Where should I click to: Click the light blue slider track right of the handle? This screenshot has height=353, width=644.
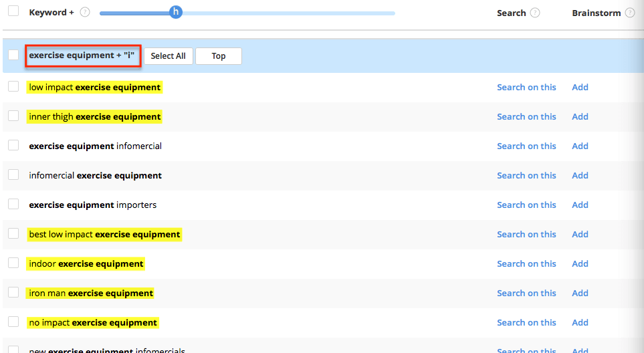coord(288,13)
